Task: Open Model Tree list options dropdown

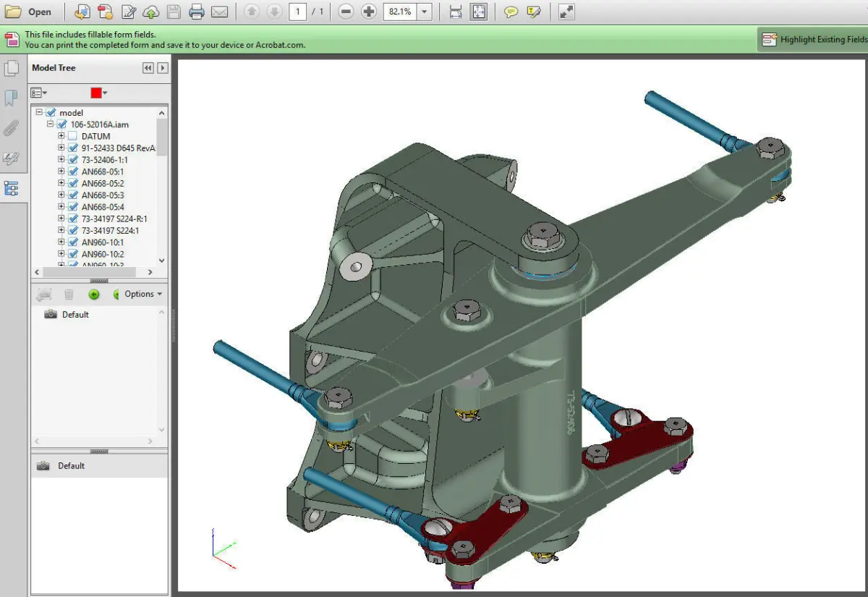Action: [x=39, y=93]
